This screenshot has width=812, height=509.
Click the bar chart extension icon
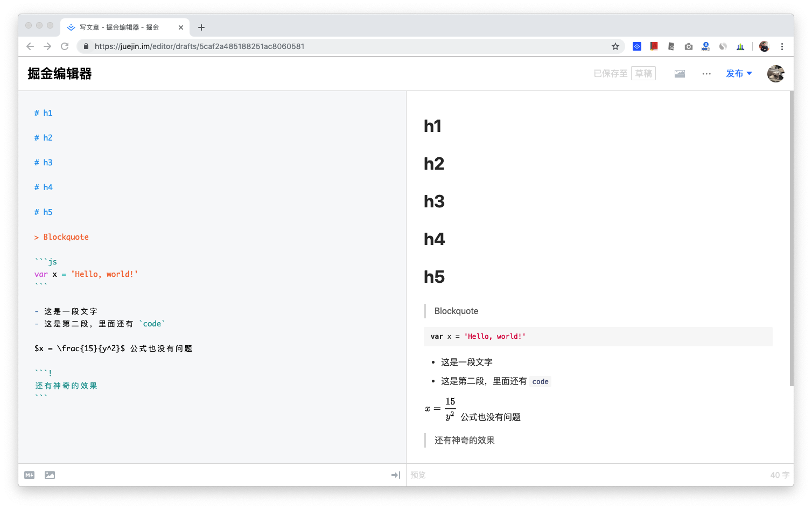click(740, 46)
